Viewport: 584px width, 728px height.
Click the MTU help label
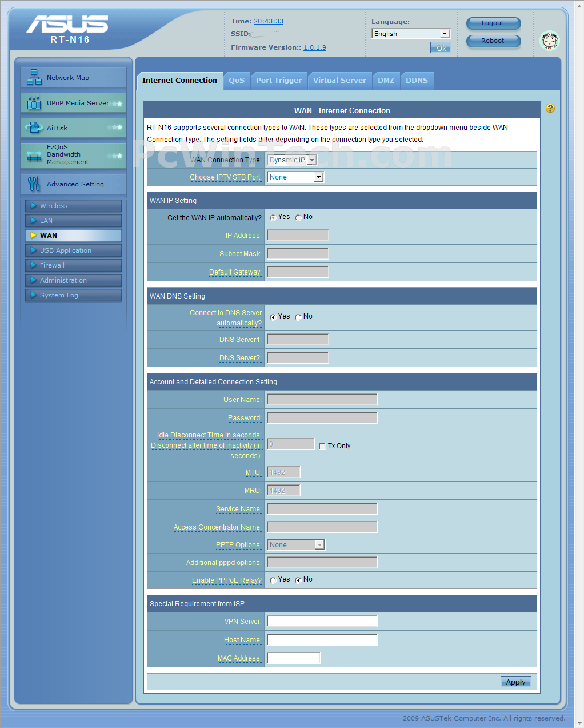click(254, 472)
